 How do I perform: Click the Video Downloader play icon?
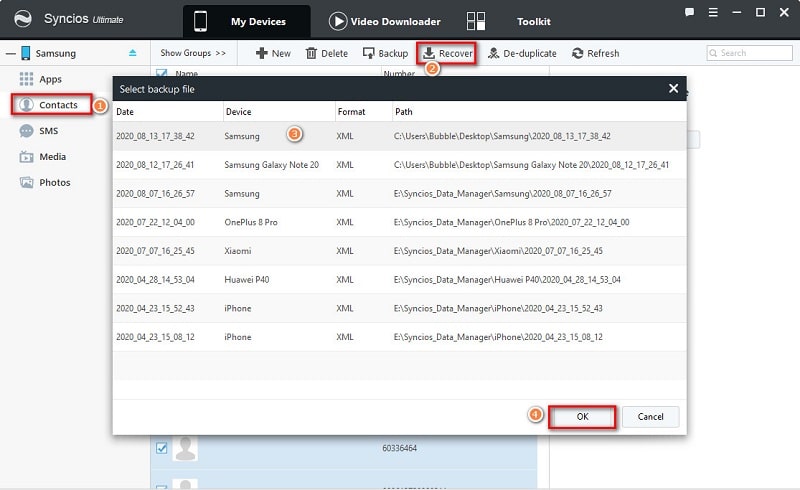[337, 21]
